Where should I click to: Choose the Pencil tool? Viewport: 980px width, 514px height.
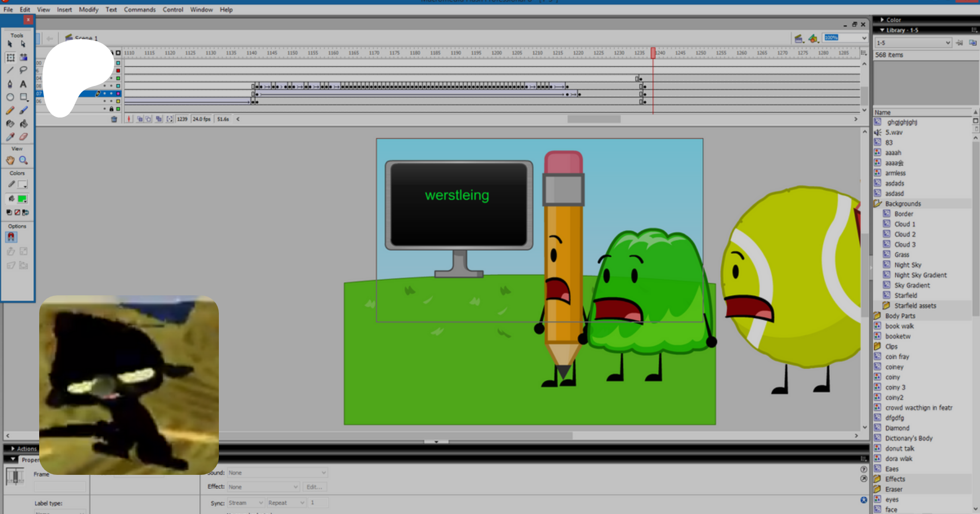10,110
